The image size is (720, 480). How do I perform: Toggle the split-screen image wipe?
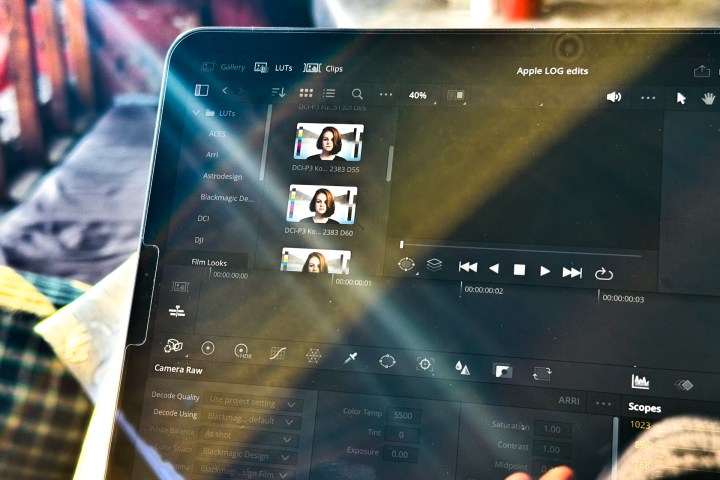point(456,95)
